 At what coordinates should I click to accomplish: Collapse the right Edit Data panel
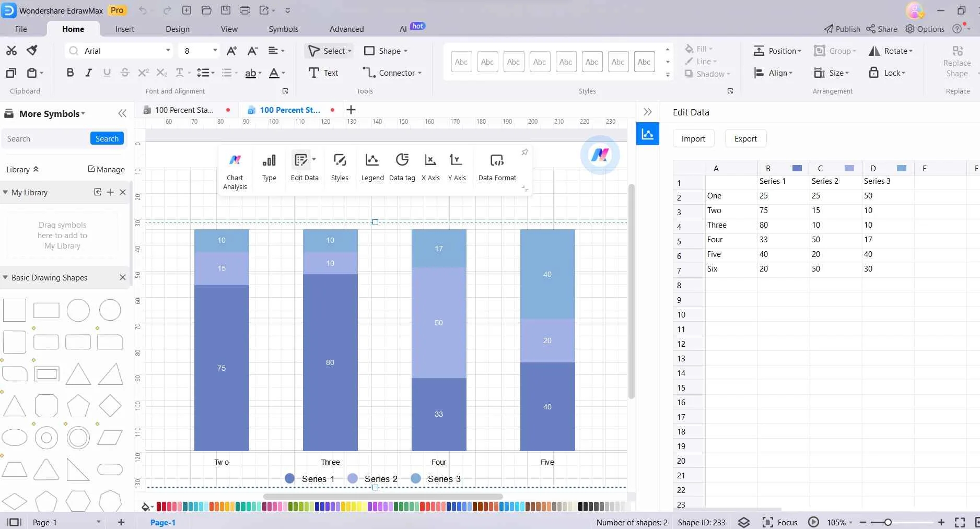tap(648, 112)
